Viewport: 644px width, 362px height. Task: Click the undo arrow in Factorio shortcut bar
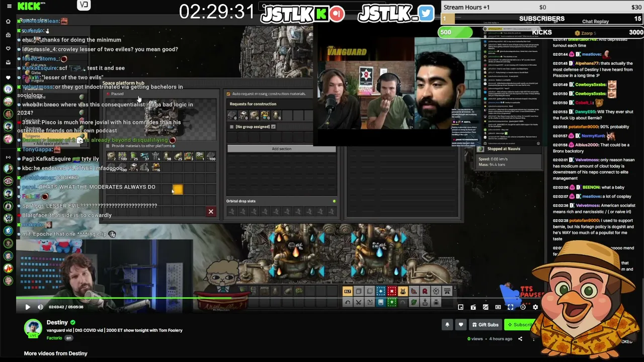pyautogui.click(x=347, y=302)
